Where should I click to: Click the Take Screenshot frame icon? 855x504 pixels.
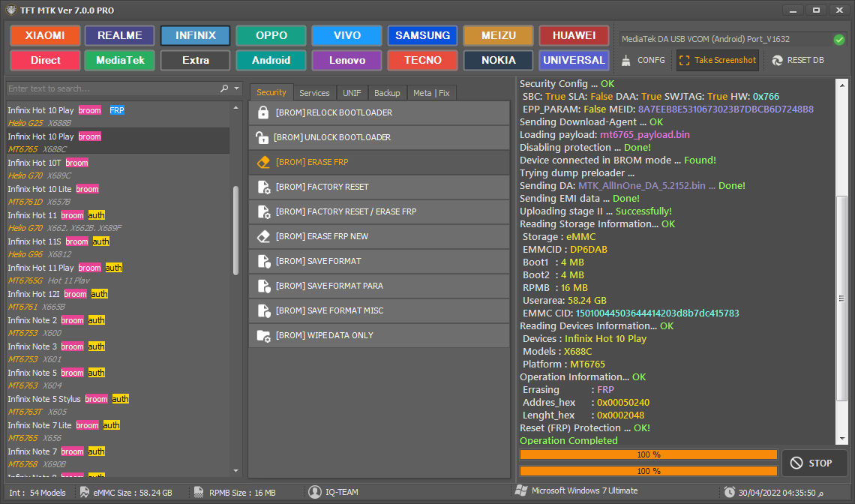click(685, 61)
